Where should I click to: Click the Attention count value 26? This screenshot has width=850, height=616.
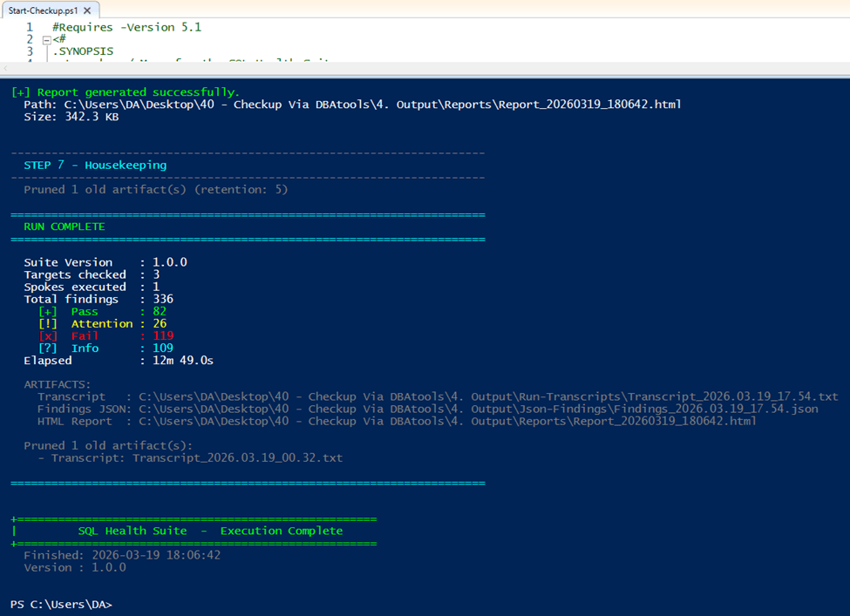click(x=160, y=324)
